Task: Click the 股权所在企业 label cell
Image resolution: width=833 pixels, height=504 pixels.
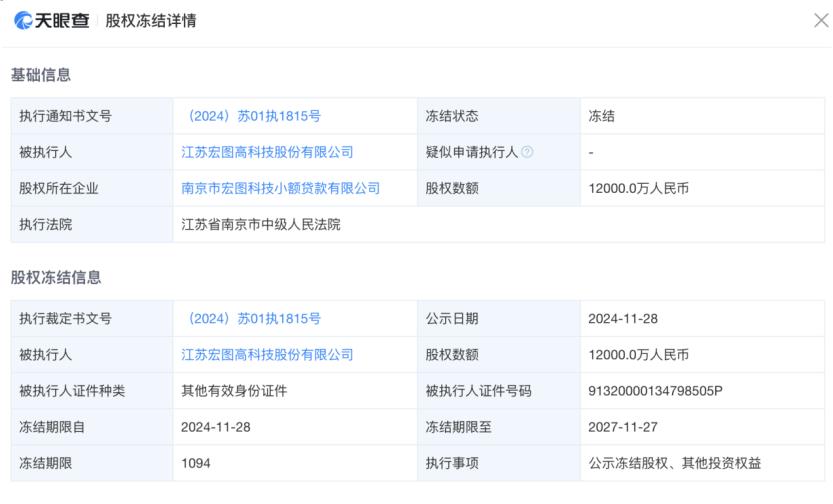Action: pyautogui.click(x=92, y=188)
